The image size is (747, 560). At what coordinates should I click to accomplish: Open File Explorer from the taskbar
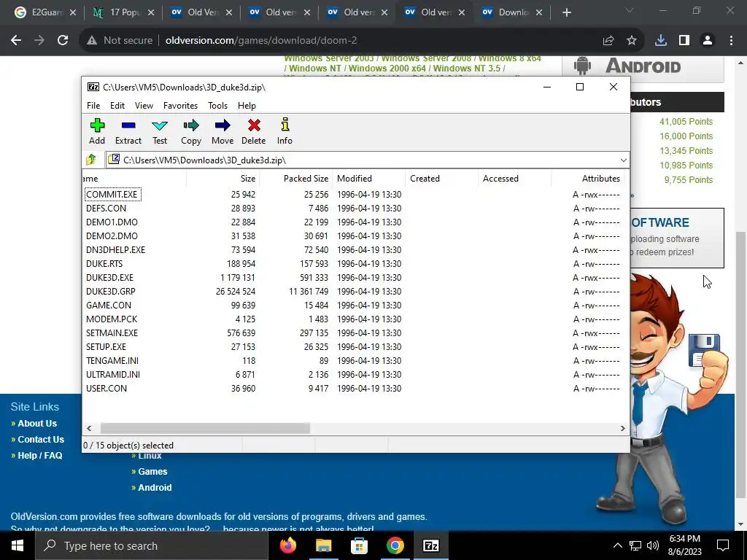pyautogui.click(x=323, y=545)
